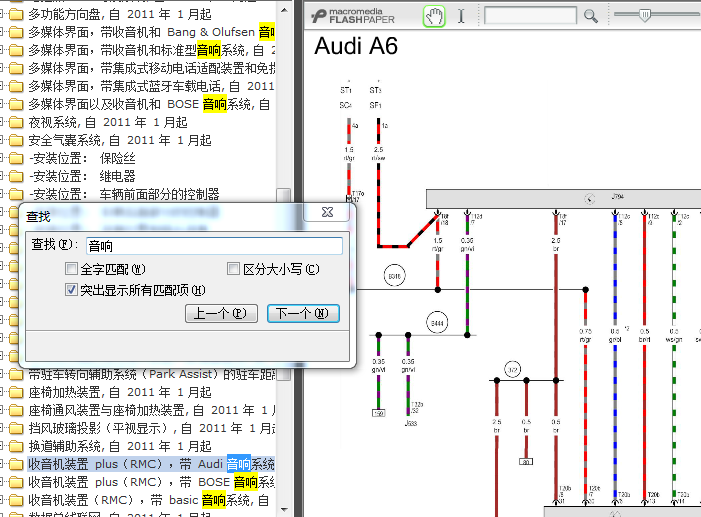Expand 安装位置: 继电器 tree node
The image size is (701, 517).
click(x=2, y=176)
